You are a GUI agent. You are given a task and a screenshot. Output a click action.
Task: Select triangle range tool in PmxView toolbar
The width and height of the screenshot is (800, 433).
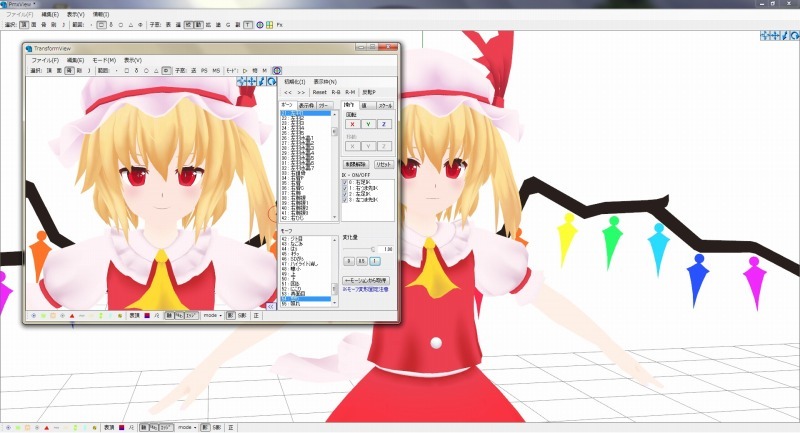[131, 24]
